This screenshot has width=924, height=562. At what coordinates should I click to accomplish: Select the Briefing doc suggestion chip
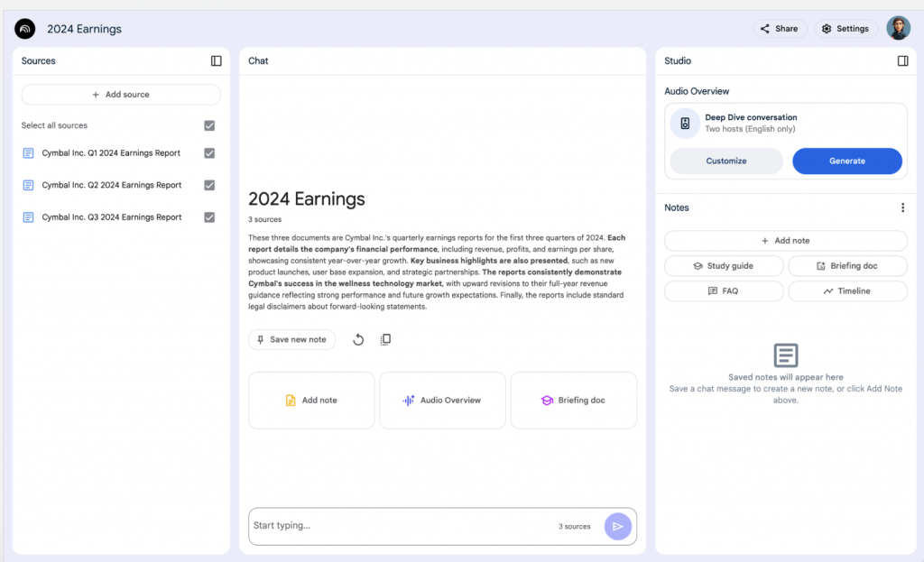pos(574,400)
